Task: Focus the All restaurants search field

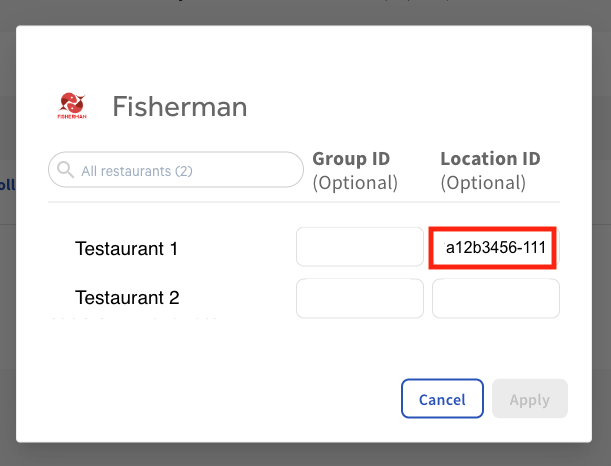Action: 185,170
